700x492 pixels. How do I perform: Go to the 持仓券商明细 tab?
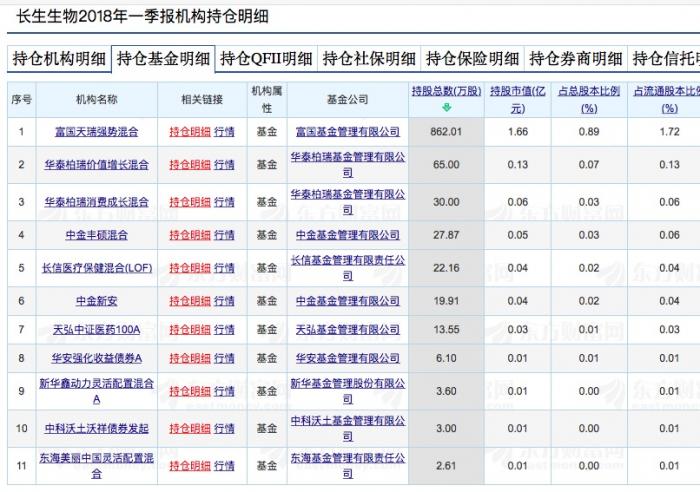575,59
